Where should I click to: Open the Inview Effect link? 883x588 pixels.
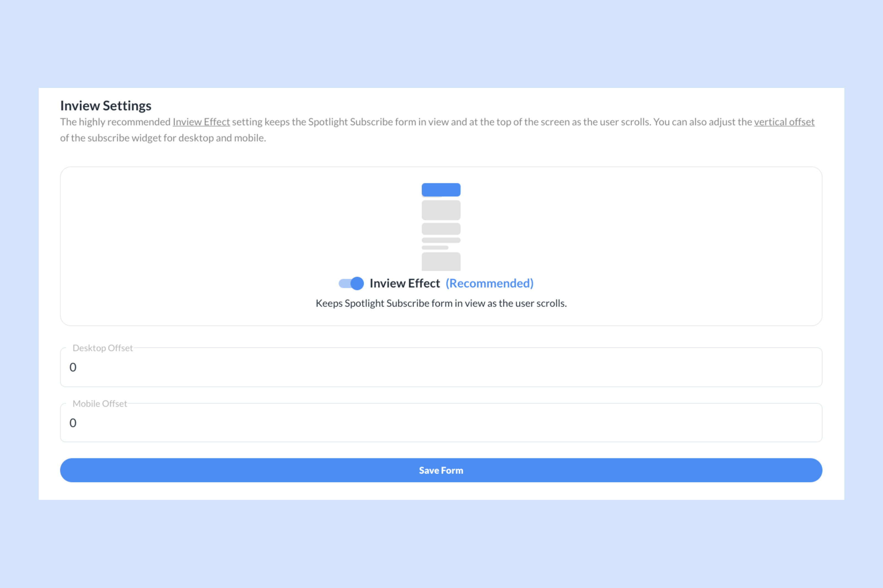(201, 122)
